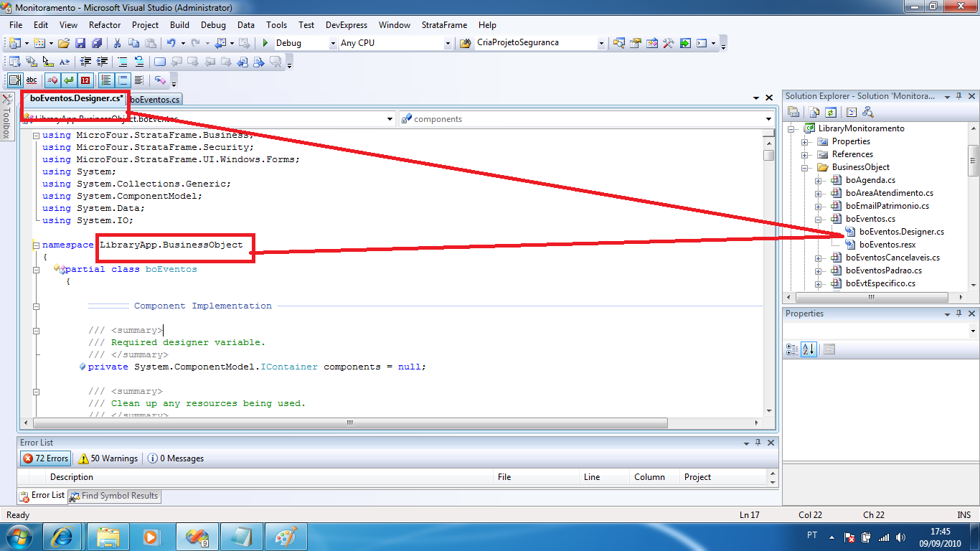
Task: Toggle the 50 Warnings filter
Action: [x=108, y=458]
